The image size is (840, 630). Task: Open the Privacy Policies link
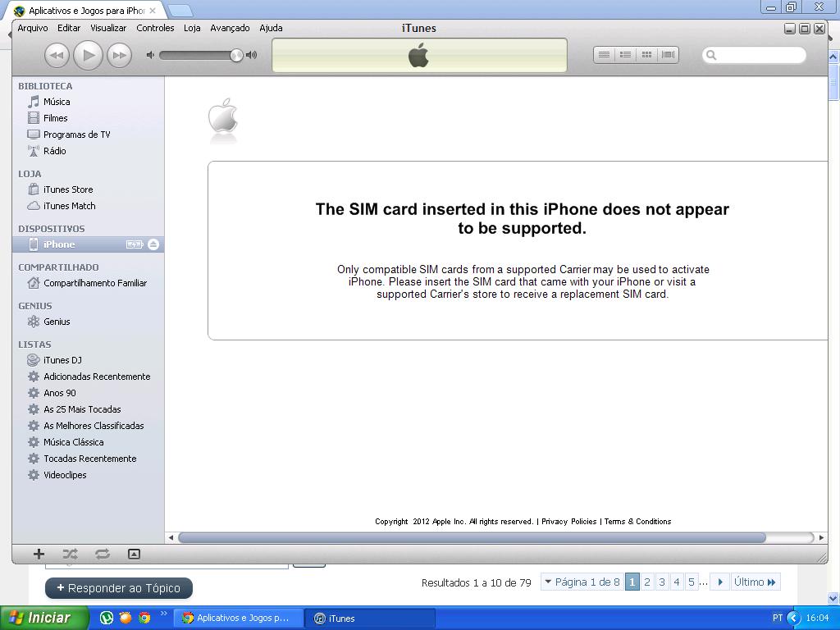coord(569,521)
